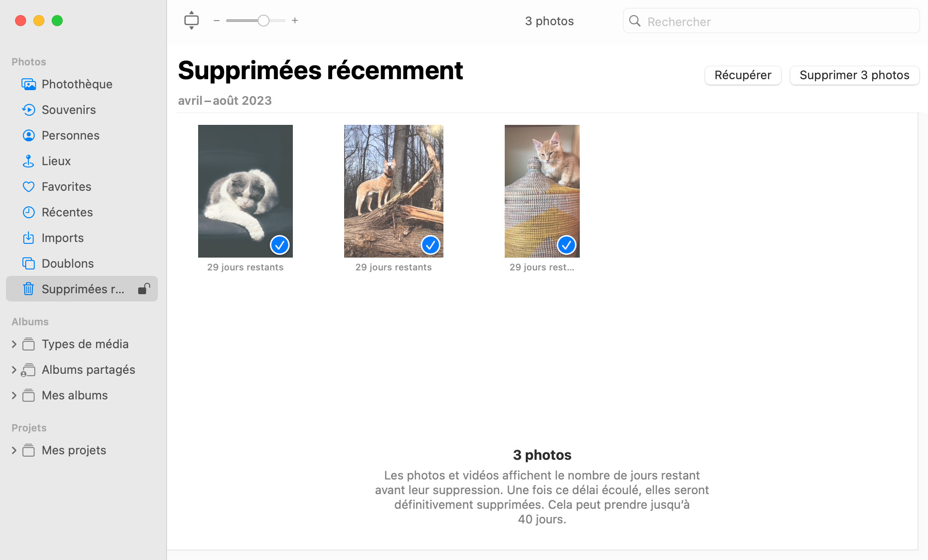Expand the Mes projets section

point(13,450)
